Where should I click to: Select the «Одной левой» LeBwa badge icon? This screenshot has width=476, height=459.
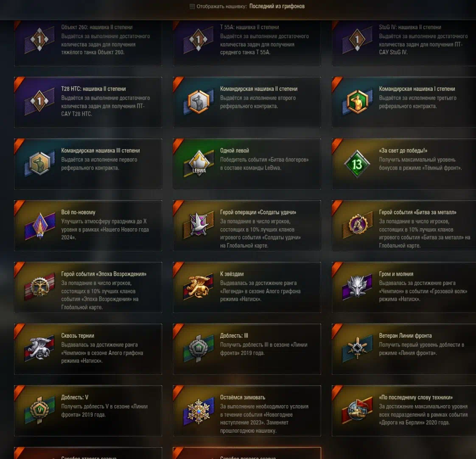tap(199, 164)
